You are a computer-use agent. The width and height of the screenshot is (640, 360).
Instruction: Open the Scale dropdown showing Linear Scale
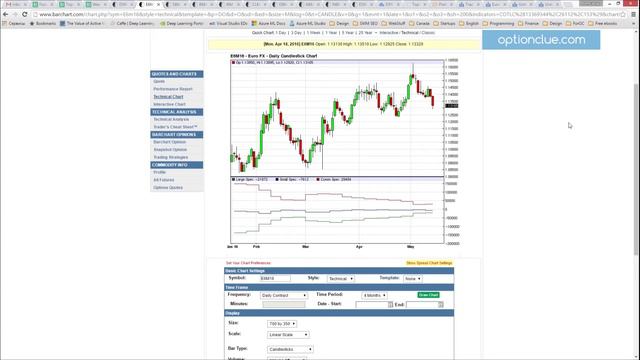click(288, 335)
